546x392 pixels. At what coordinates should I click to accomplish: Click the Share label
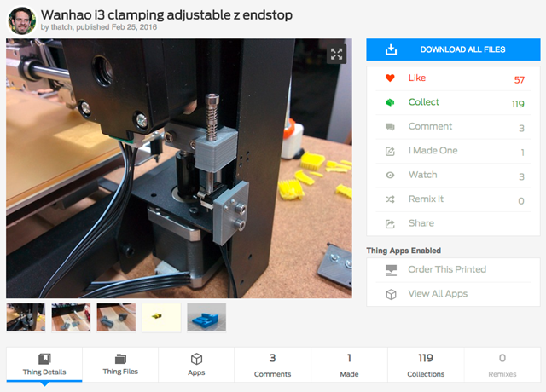tap(421, 223)
